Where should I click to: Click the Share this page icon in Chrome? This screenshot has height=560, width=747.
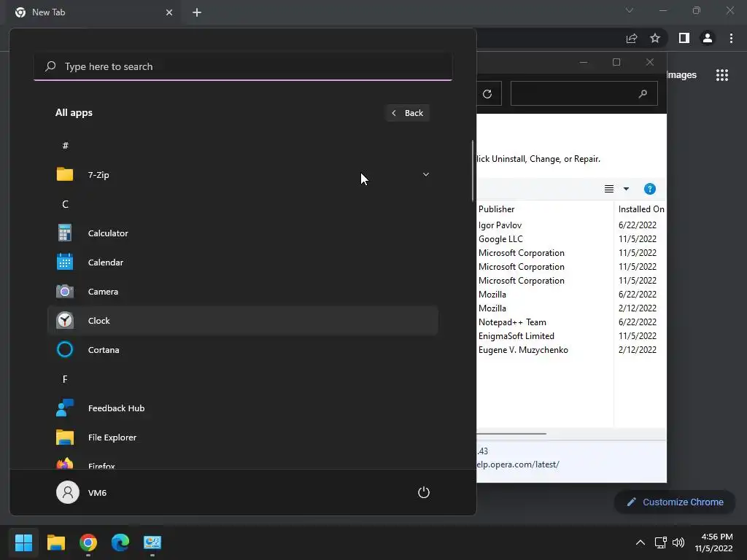[x=632, y=39]
